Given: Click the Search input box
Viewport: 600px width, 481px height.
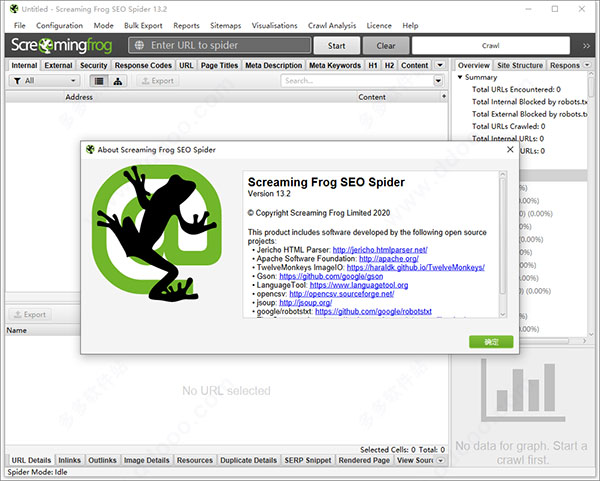Looking at the screenshot, I should coord(358,81).
